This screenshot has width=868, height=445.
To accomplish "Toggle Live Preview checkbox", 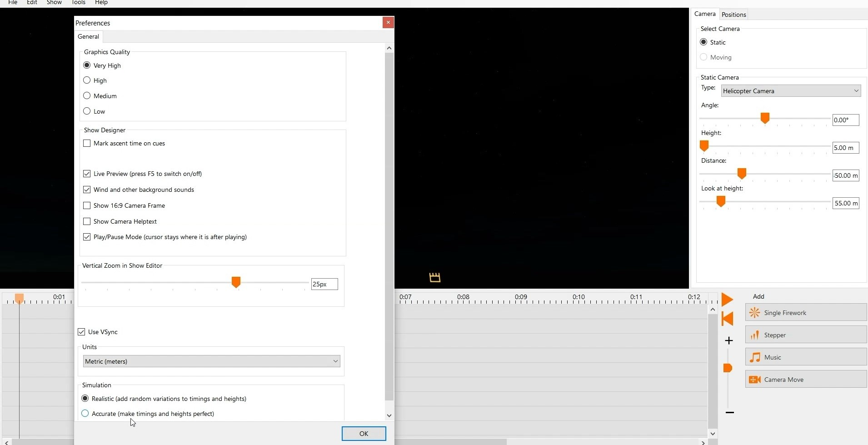I will 87,174.
